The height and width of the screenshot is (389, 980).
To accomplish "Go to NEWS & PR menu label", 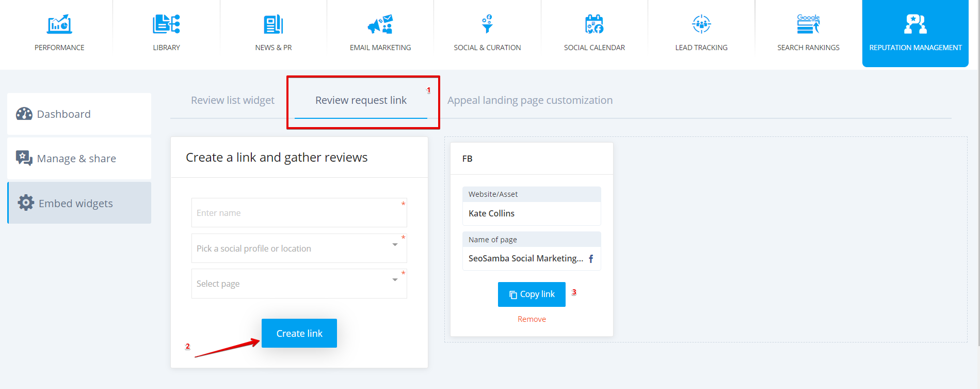I will tap(274, 48).
